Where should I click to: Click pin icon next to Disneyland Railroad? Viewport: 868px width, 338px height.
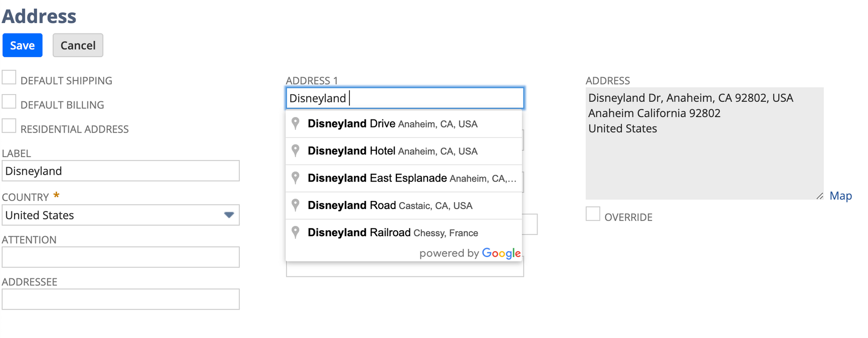[295, 232]
